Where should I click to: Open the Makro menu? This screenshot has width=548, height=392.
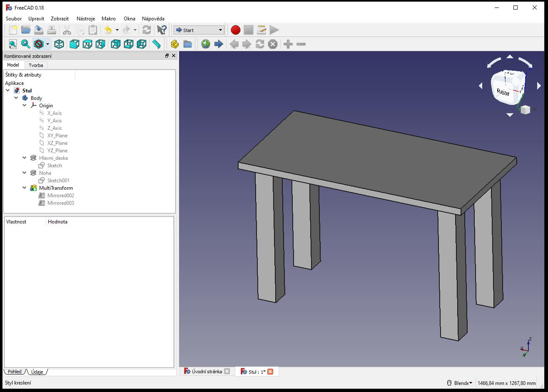pyautogui.click(x=109, y=19)
